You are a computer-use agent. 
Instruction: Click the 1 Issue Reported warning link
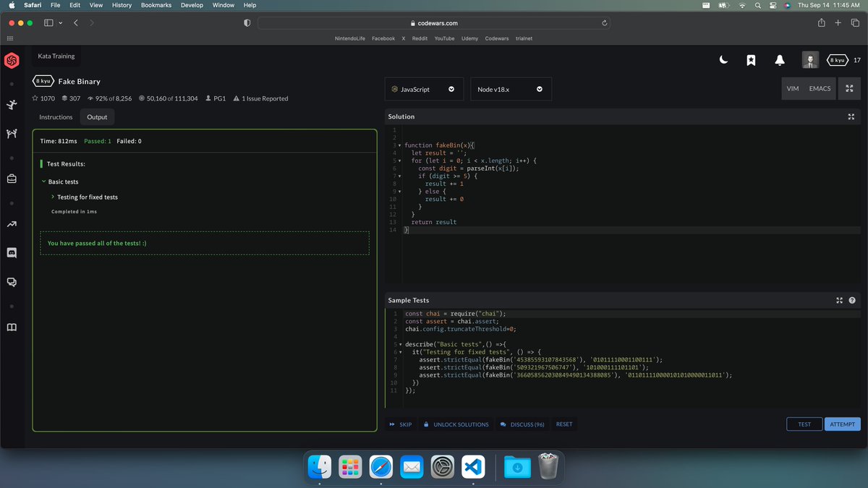260,98
